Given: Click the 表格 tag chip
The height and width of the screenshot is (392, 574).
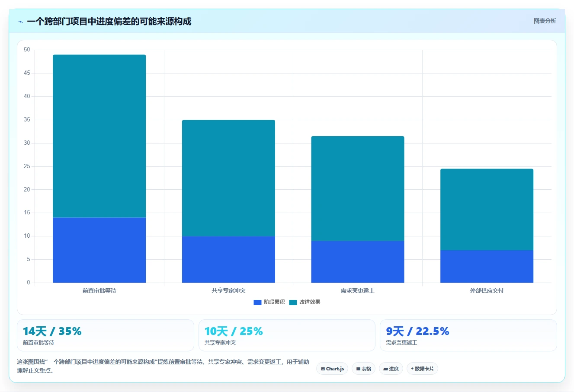Looking at the screenshot, I should [x=363, y=369].
